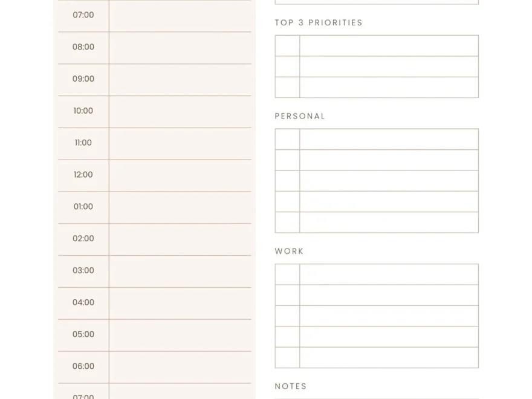Select the 02:00 time label

(x=83, y=239)
